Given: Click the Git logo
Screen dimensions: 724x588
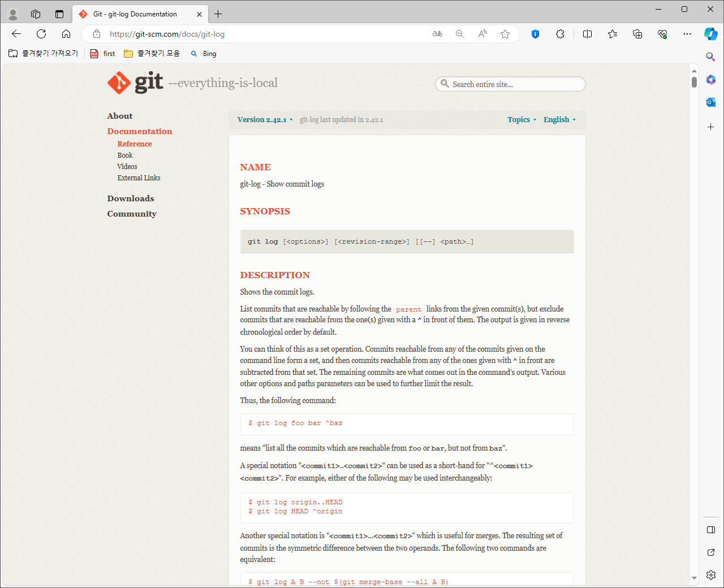Looking at the screenshot, I should click(x=136, y=83).
